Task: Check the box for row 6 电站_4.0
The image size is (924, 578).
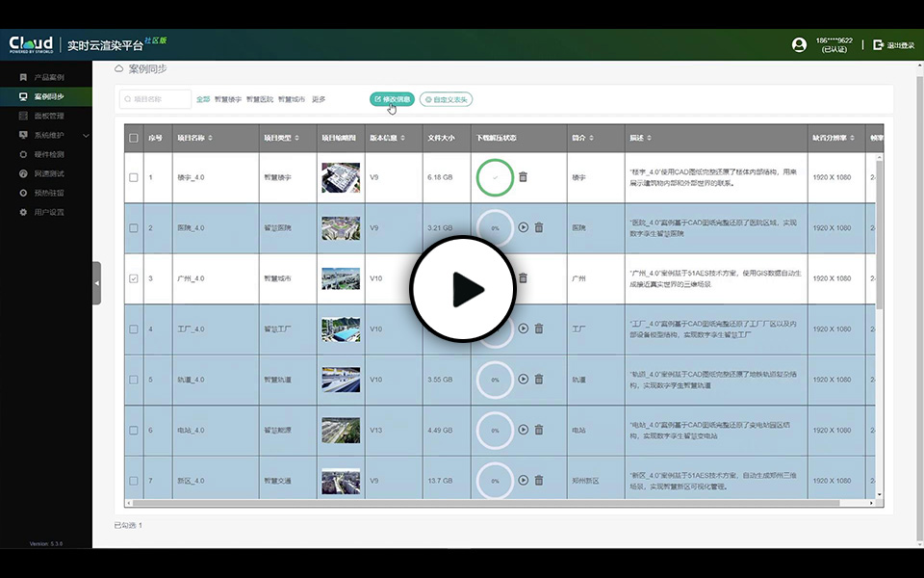Action: pos(134,431)
